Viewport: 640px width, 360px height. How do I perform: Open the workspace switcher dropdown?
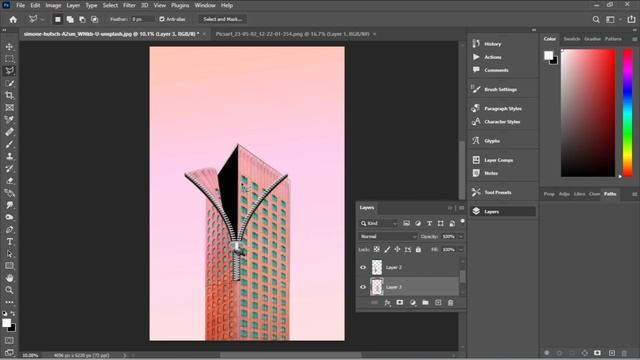pos(612,19)
